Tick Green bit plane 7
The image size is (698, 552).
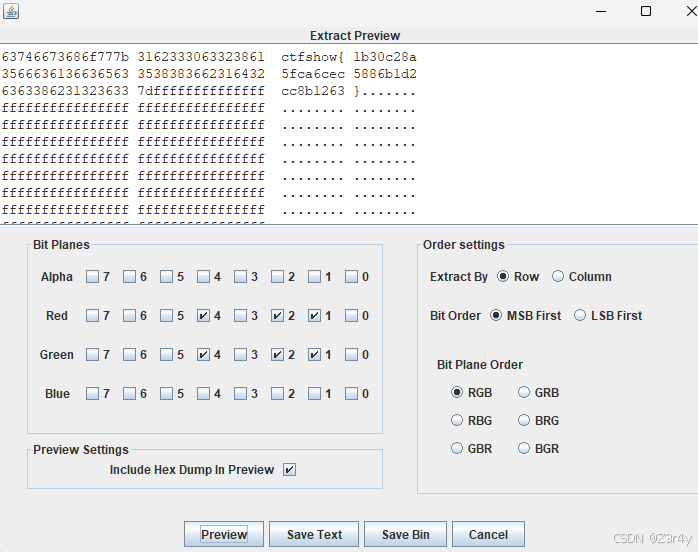click(92, 355)
